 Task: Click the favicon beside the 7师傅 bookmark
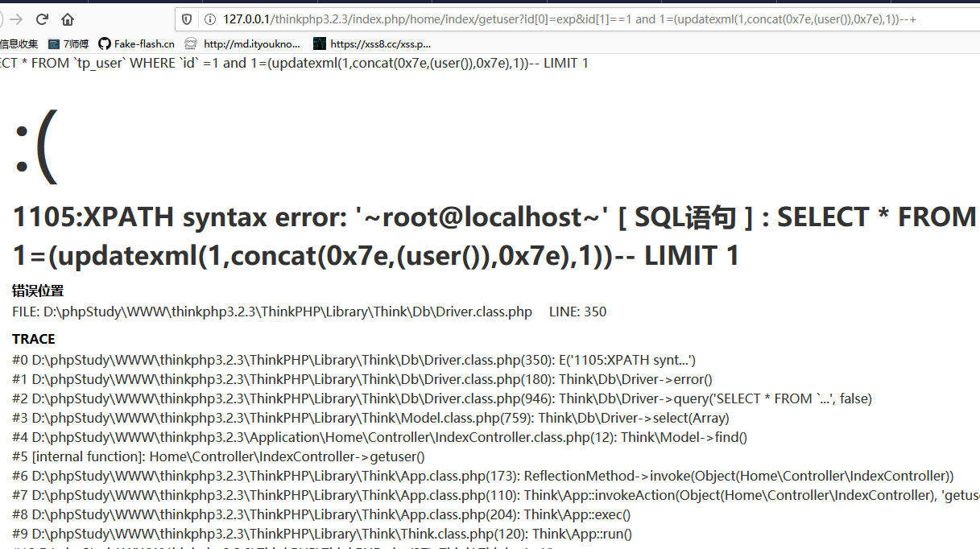click(x=54, y=43)
